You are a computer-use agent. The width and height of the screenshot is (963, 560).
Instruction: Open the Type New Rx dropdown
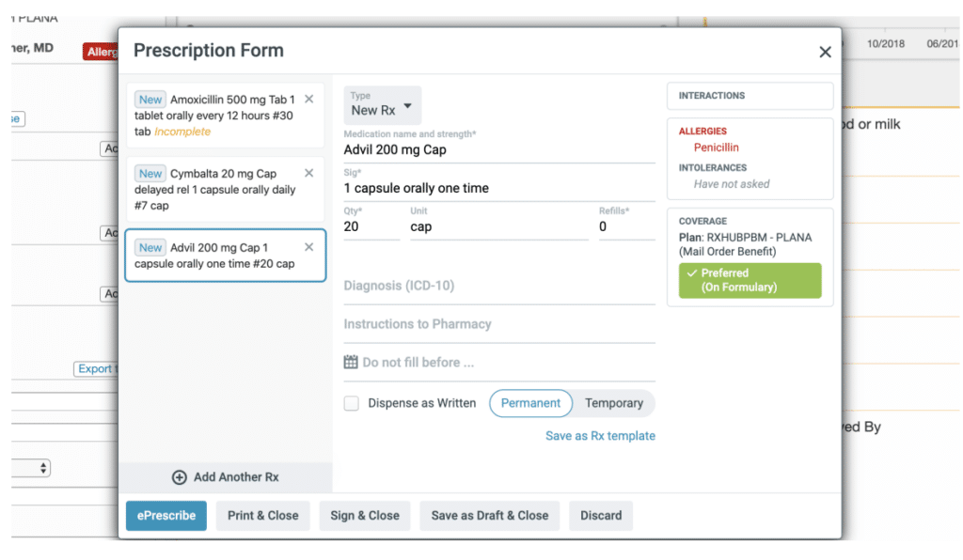[x=382, y=105]
